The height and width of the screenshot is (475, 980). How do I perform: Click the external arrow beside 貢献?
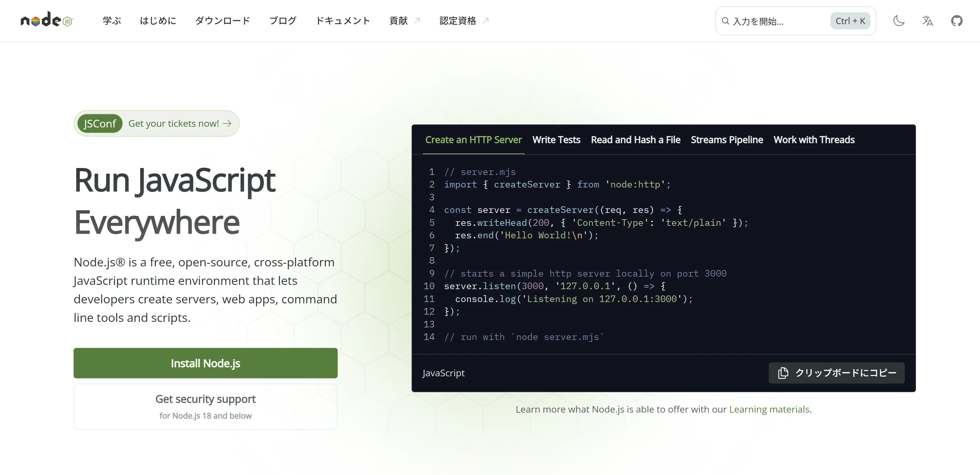tap(417, 20)
